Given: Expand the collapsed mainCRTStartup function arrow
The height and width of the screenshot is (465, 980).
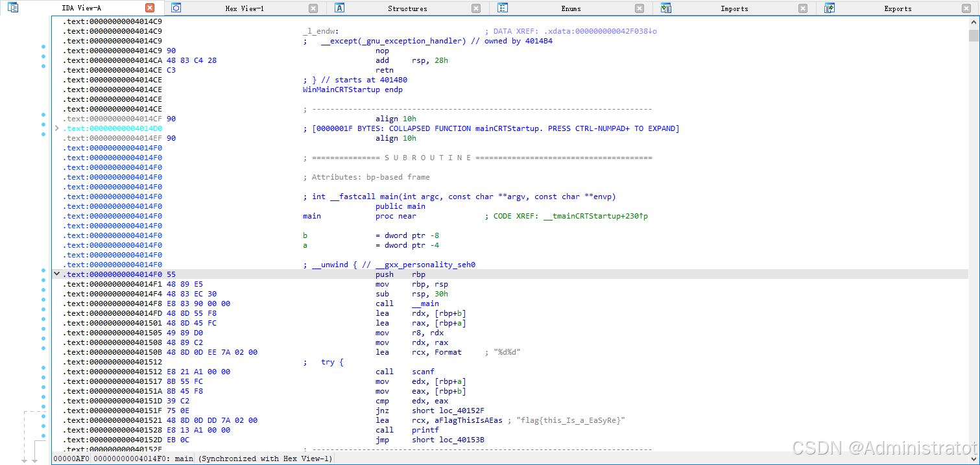Looking at the screenshot, I should point(56,128).
